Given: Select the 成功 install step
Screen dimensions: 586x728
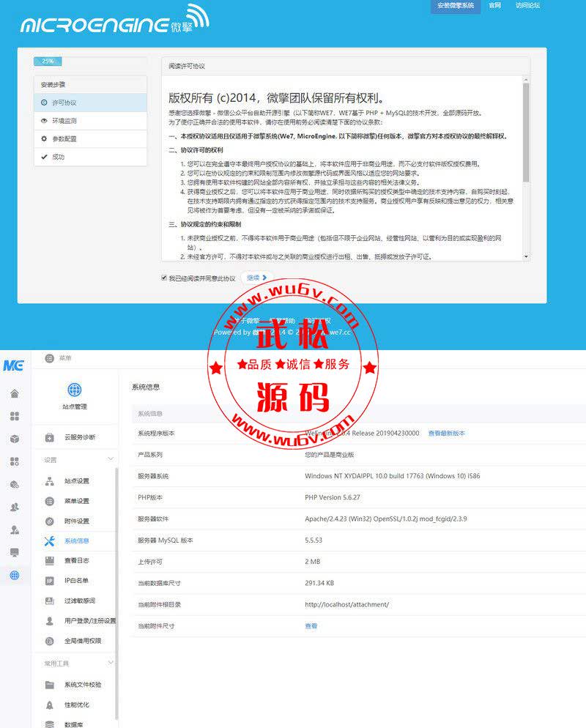Looking at the screenshot, I should (x=91, y=157).
